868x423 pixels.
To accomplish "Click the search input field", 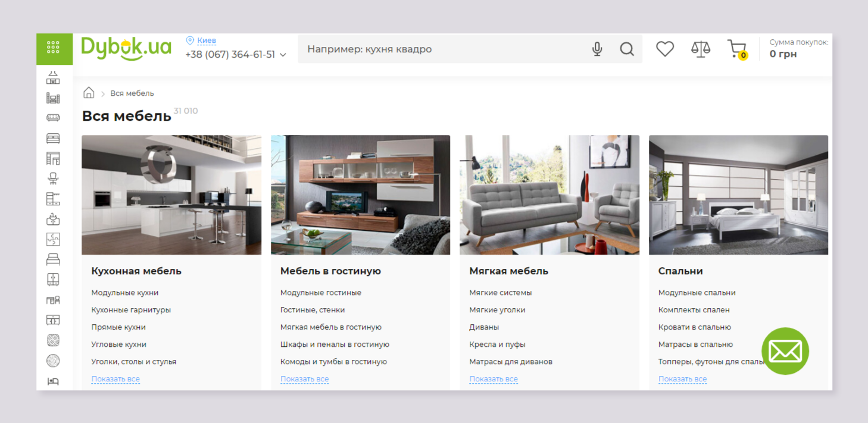I will 441,49.
